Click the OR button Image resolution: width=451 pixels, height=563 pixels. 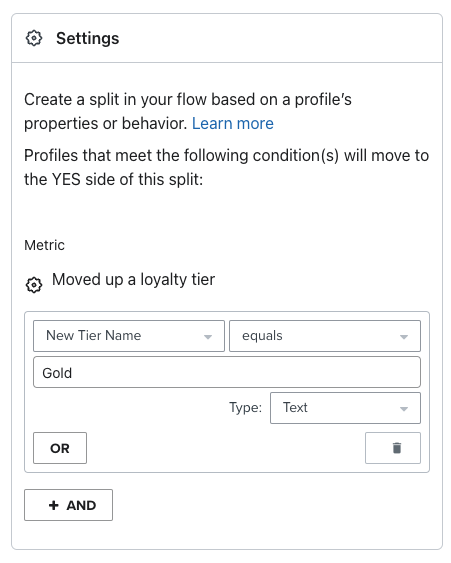(x=60, y=448)
